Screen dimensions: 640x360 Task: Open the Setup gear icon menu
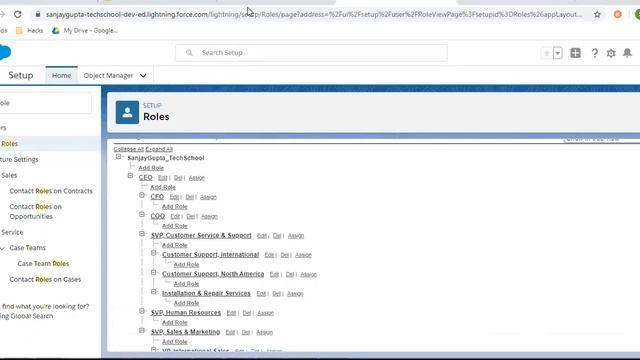point(611,53)
